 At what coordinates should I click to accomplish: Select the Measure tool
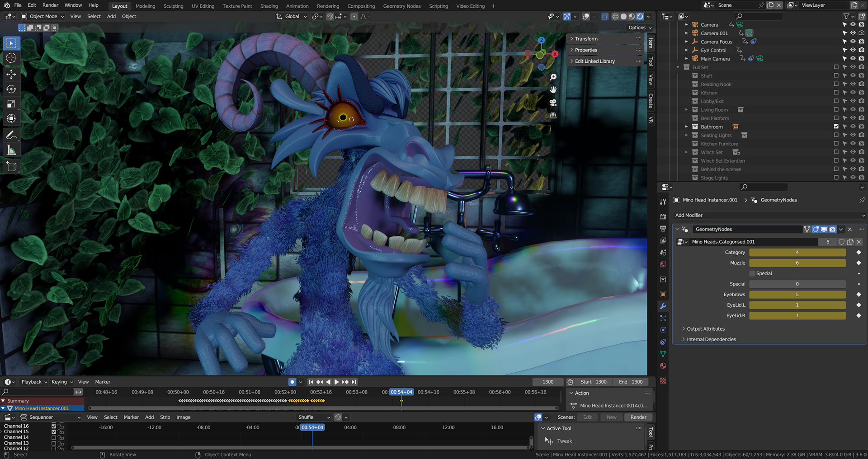click(x=11, y=150)
